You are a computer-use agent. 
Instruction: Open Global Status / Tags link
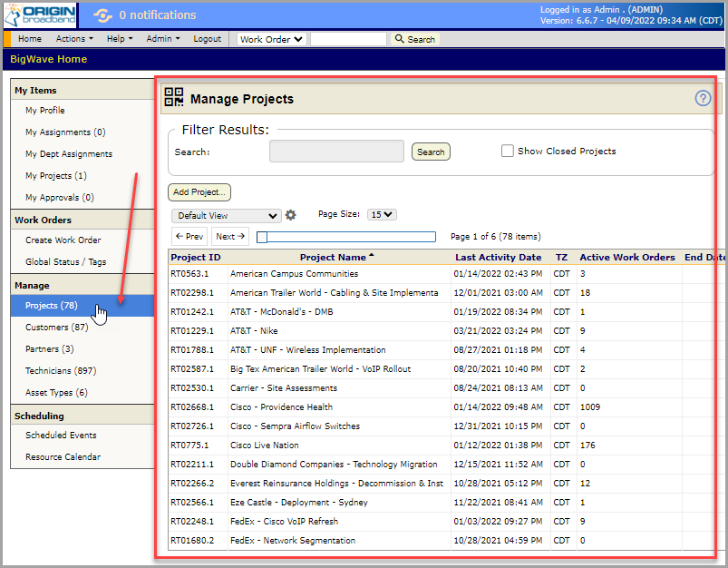click(x=66, y=261)
